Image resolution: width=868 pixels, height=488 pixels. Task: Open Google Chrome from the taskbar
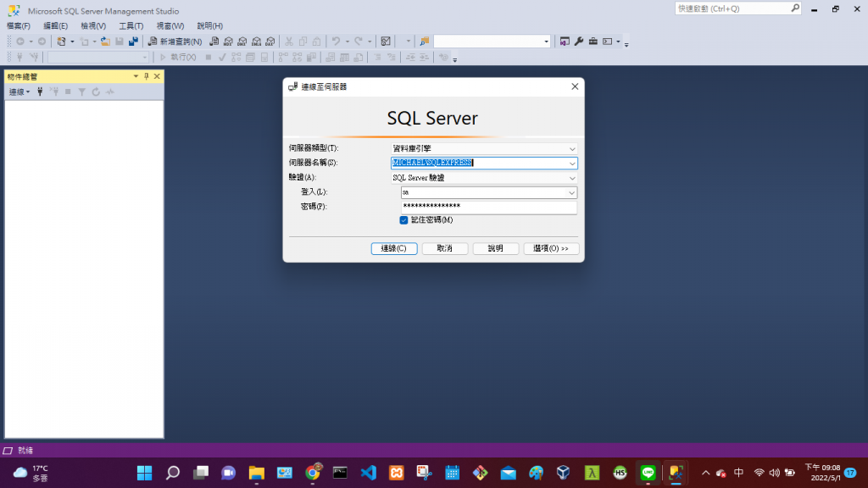(313, 473)
